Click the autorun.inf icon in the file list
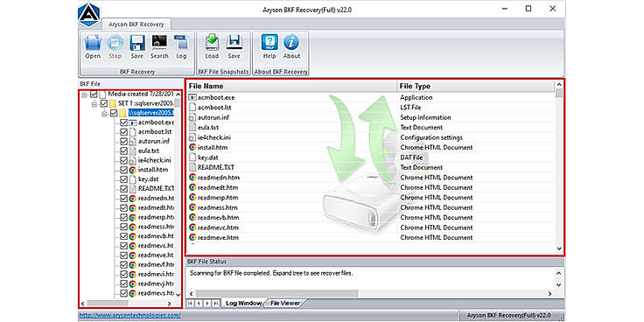 (192, 117)
